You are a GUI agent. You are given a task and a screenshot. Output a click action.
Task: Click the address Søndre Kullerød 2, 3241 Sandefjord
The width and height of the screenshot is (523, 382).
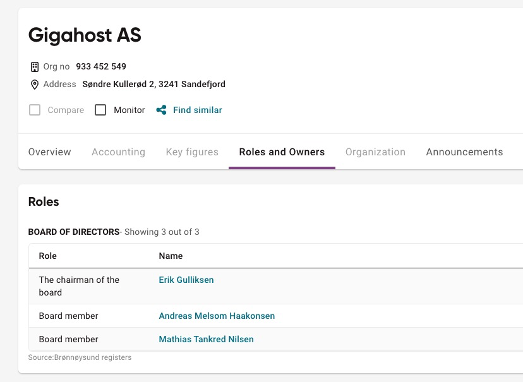click(x=154, y=84)
